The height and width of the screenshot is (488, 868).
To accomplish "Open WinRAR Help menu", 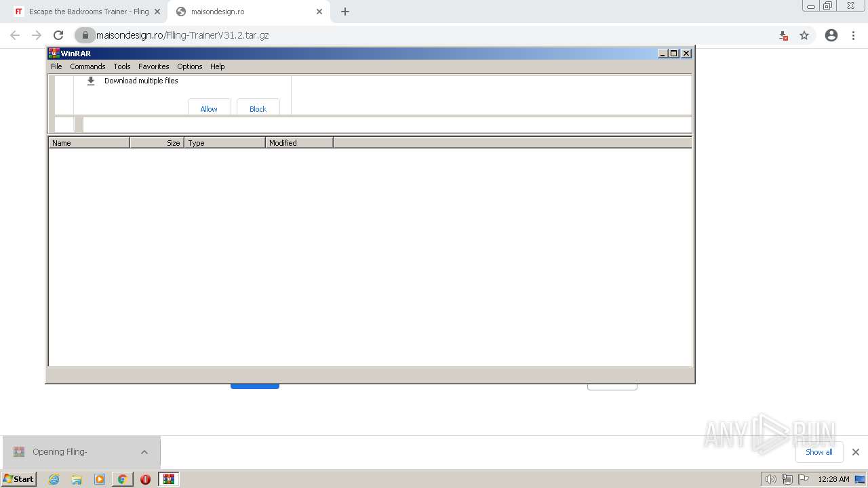I will point(217,66).
